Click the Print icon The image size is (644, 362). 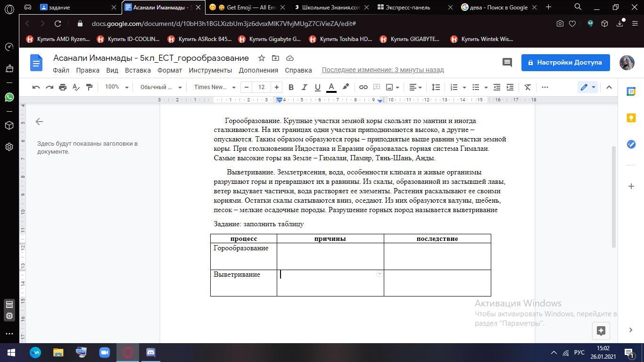[x=63, y=87]
